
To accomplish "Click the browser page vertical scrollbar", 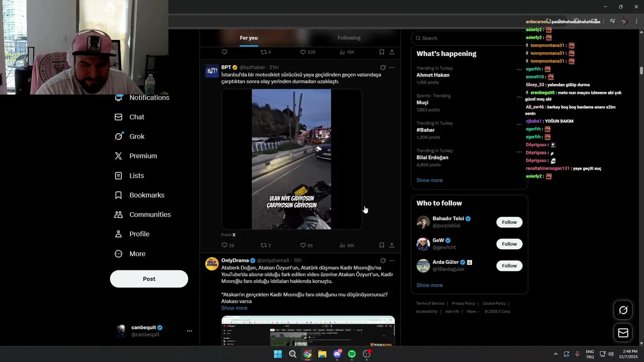I will point(641,70).
